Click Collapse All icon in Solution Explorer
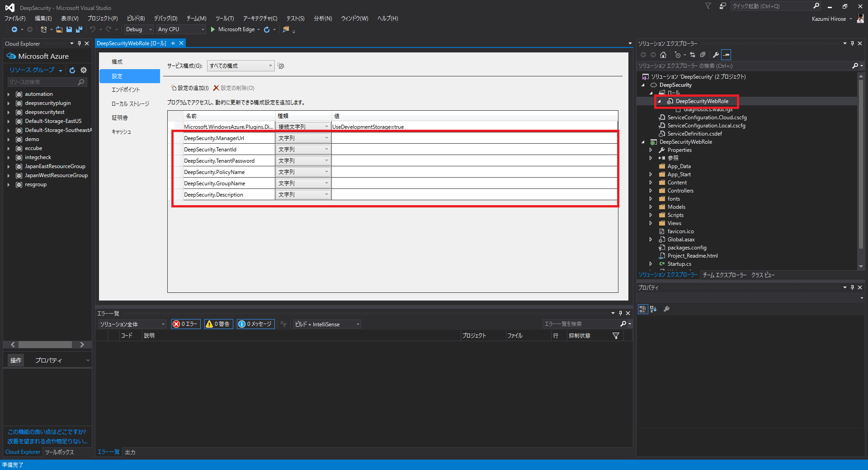Image resolution: width=868 pixels, height=470 pixels. tap(703, 55)
